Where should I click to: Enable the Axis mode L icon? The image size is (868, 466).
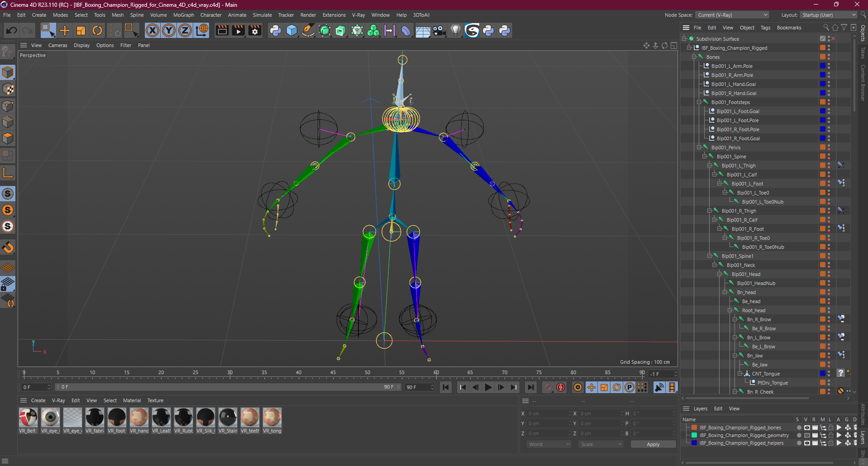(x=8, y=173)
